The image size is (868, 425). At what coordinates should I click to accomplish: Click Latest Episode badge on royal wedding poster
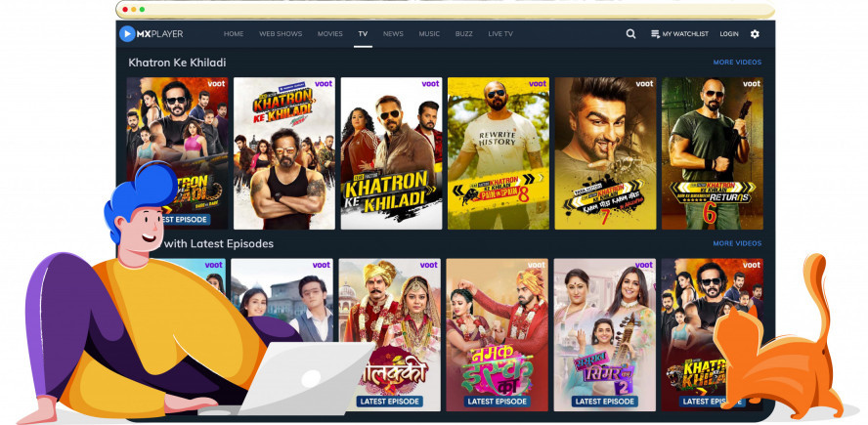[390, 402]
